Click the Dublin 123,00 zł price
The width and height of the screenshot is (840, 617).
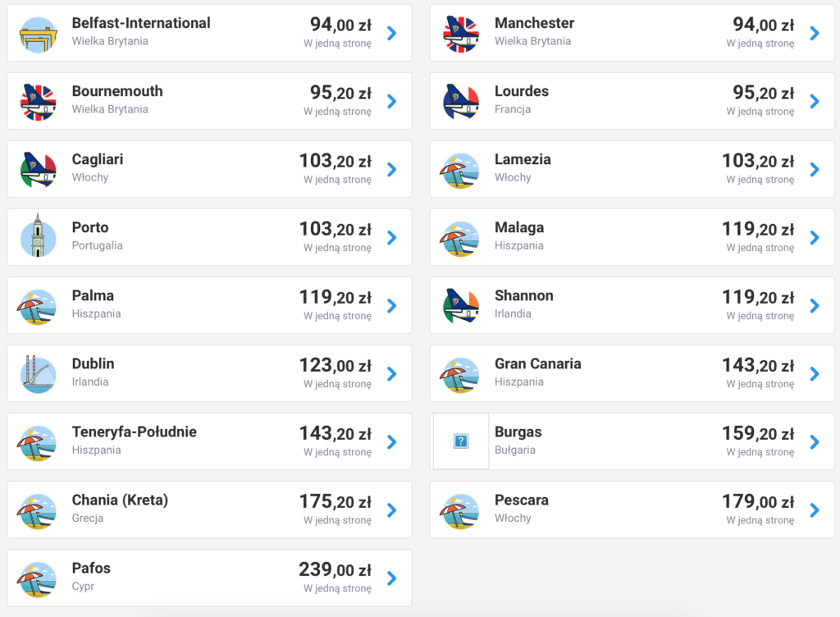point(335,365)
